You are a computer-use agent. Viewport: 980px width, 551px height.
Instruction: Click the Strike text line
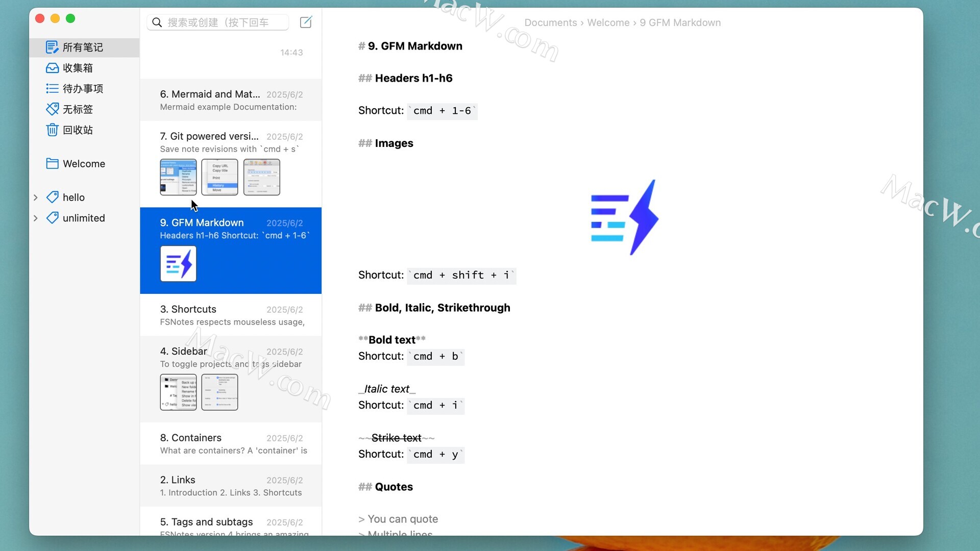[x=396, y=438]
